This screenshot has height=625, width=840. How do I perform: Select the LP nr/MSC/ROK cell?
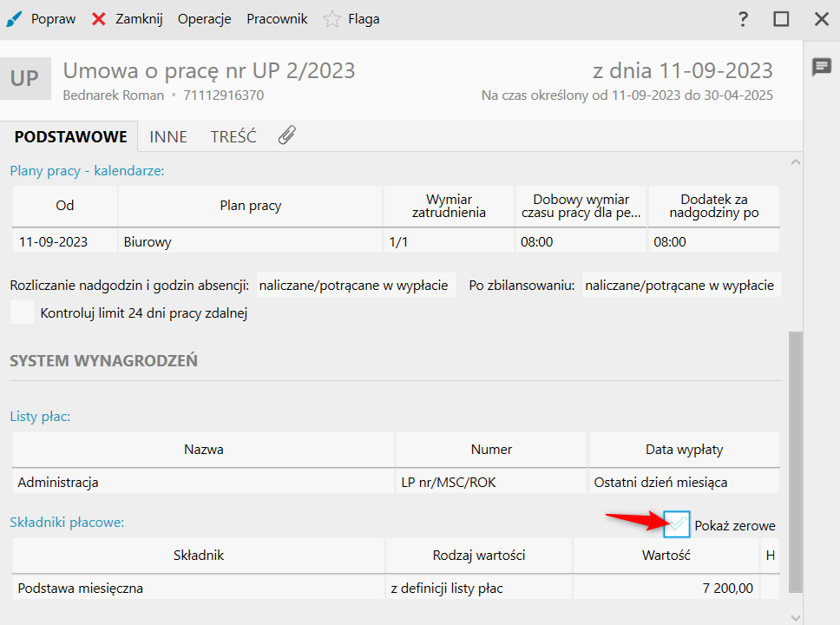tap(491, 483)
